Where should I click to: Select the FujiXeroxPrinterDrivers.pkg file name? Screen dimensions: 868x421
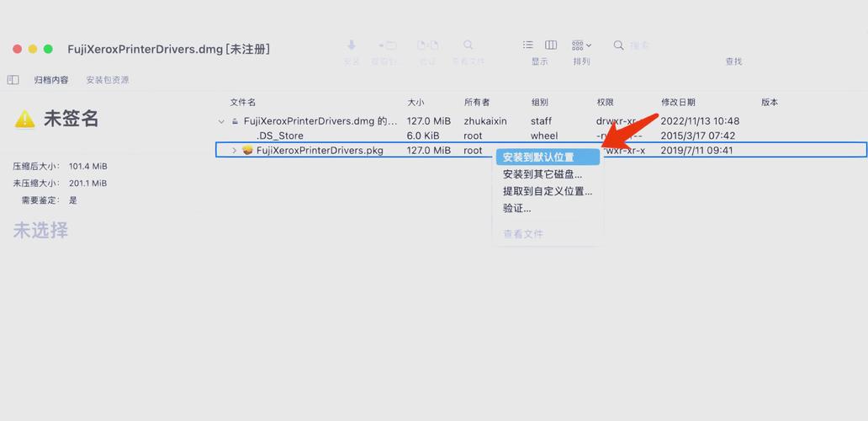tap(320, 150)
